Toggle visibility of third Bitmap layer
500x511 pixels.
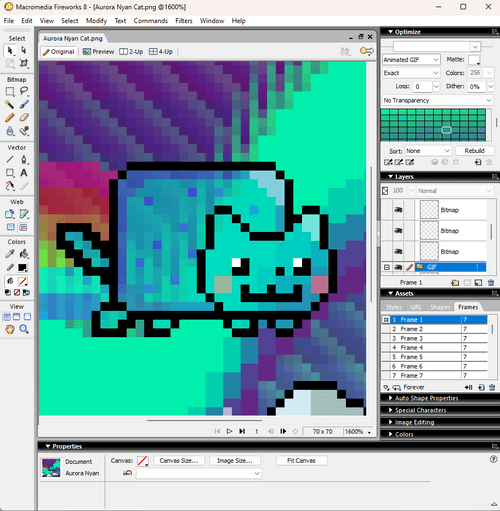click(x=398, y=251)
